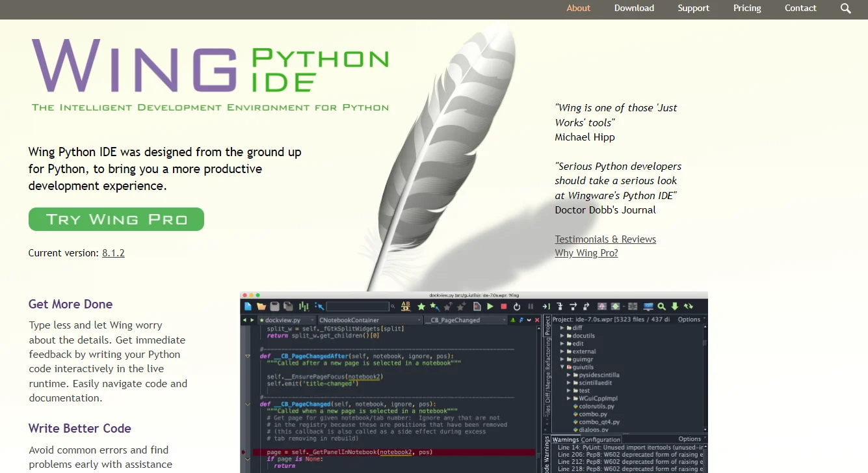Click the Open folder icon in Wing toolbar
Image resolution: width=868 pixels, height=473 pixels.
tap(261, 306)
